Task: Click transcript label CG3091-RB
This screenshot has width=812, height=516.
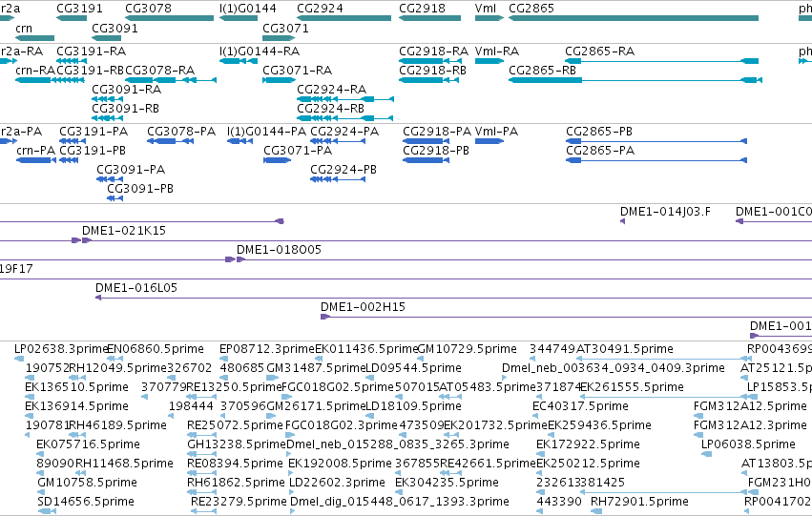Action: click(125, 109)
